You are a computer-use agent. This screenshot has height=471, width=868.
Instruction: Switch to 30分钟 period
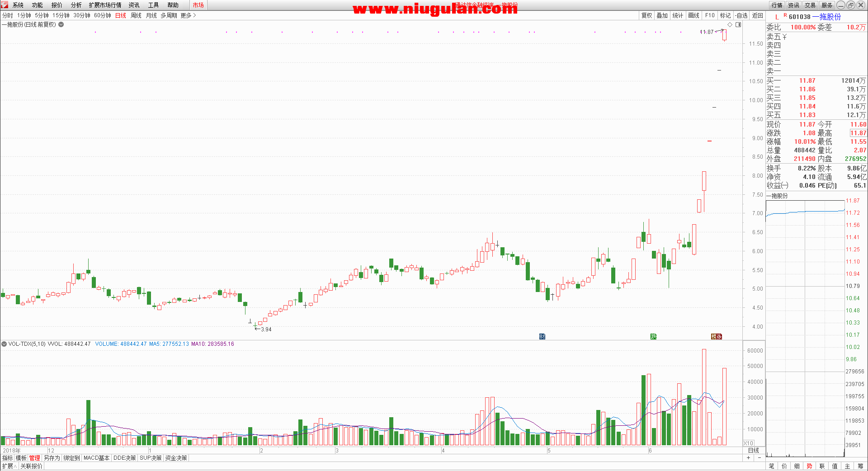pyautogui.click(x=82, y=15)
